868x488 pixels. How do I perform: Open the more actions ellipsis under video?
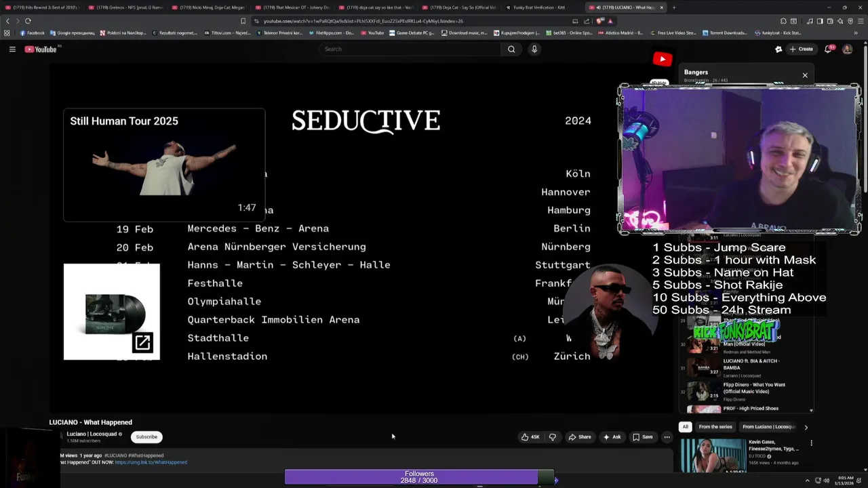pyautogui.click(x=667, y=437)
